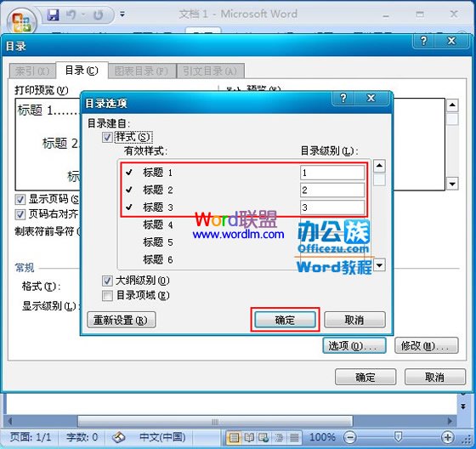The width and height of the screenshot is (476, 449).
Task: Click the level field for 标题 2
Action: pos(332,190)
